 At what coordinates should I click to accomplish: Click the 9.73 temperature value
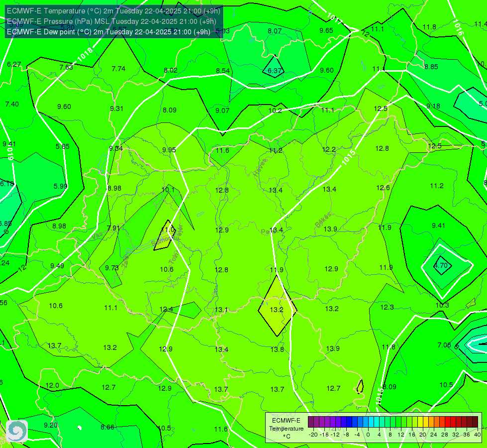tap(112, 268)
